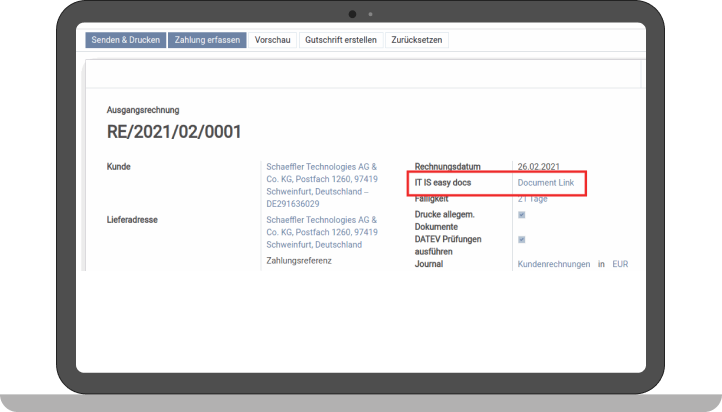This screenshot has height=412, width=722.
Task: Click the Kunde field label
Action: tap(118, 167)
